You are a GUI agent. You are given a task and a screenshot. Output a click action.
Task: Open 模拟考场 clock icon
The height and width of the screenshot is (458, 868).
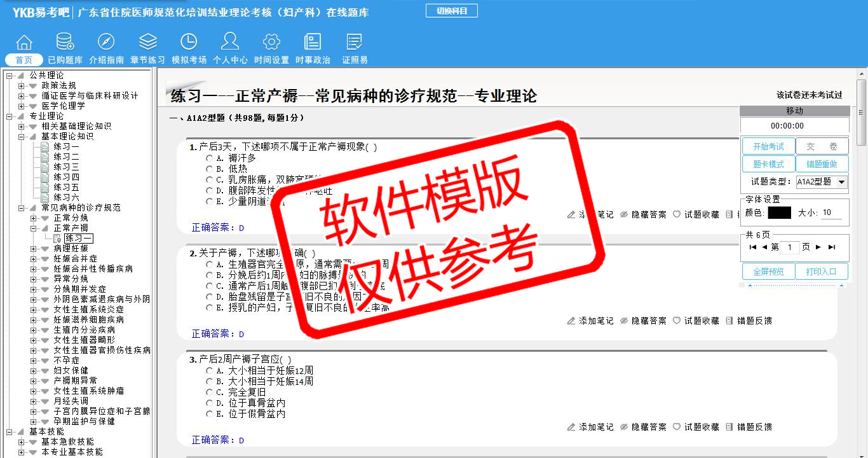[x=189, y=43]
